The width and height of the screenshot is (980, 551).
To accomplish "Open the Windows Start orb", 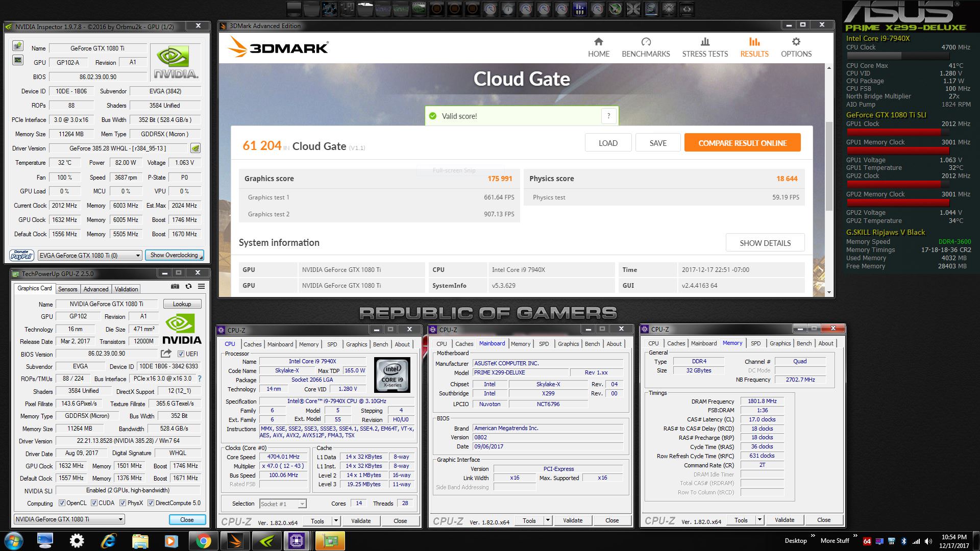I will tap(14, 541).
